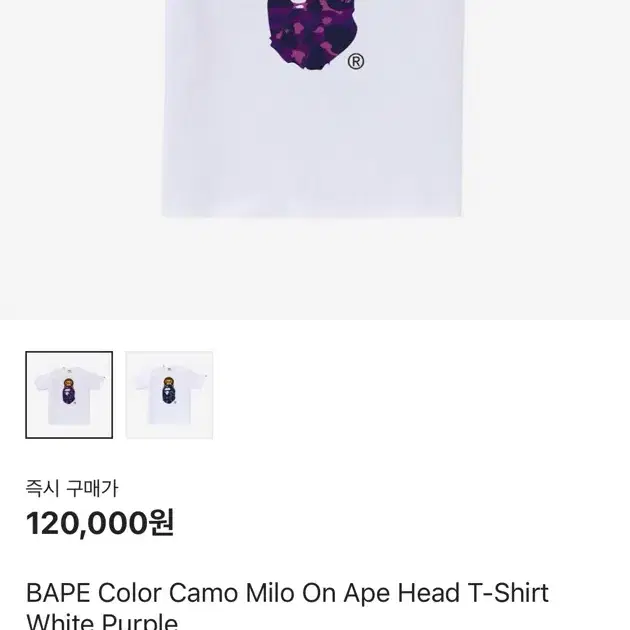
Task: Tap the 즉시 구매가 label
Action: [x=72, y=489]
